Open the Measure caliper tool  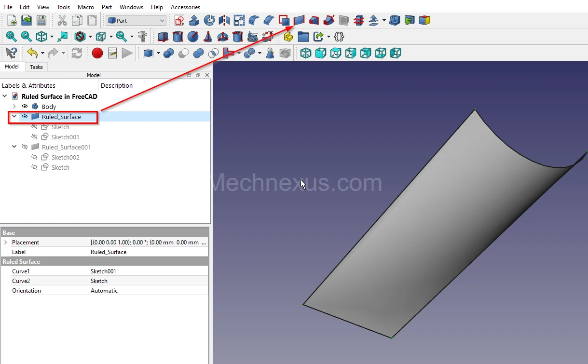coord(142,37)
